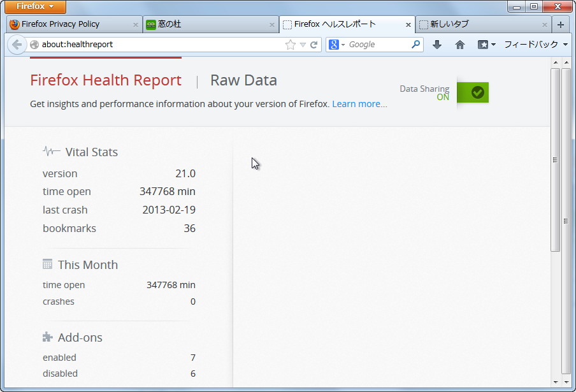Click the inner scrollbar up arrow
Viewport: 576px width, 392px height.
point(556,62)
